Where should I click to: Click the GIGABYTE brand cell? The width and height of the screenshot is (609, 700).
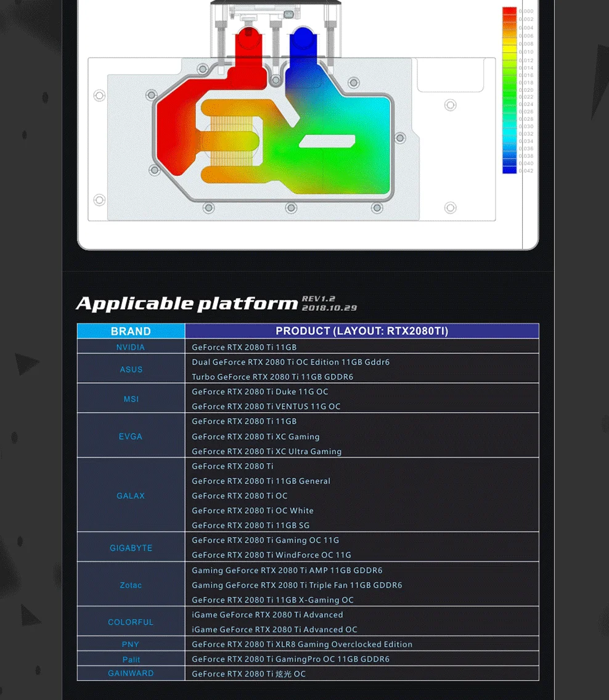(131, 548)
